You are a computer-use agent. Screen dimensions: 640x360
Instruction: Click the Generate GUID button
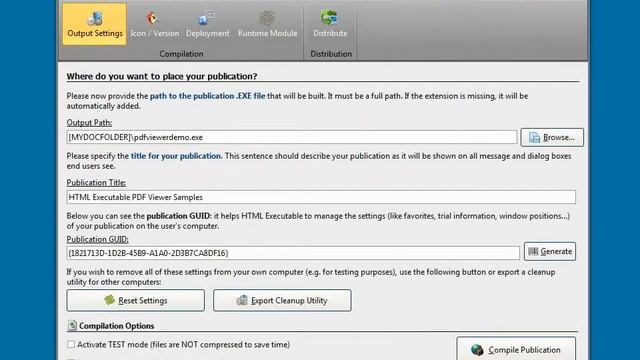(550, 251)
